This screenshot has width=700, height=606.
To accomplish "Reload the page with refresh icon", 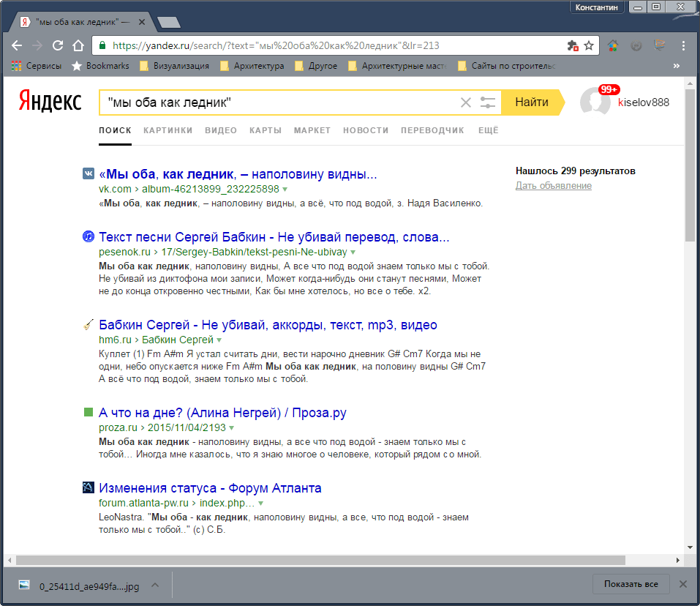I will pos(58,45).
